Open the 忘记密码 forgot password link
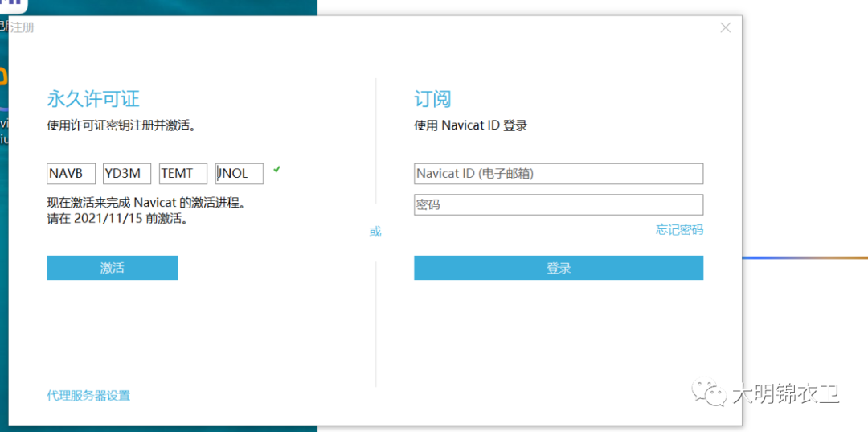Viewport: 868px width, 432px height. point(680,230)
